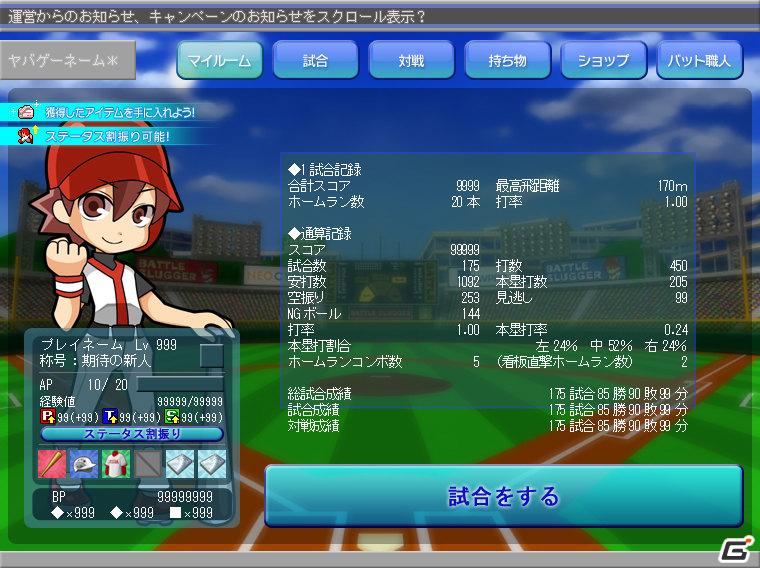Click the 見逃し 99 row

point(591,298)
